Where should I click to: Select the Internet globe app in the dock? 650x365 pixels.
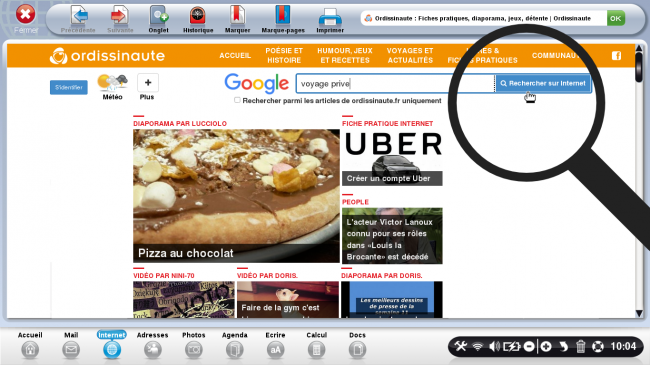click(x=112, y=345)
